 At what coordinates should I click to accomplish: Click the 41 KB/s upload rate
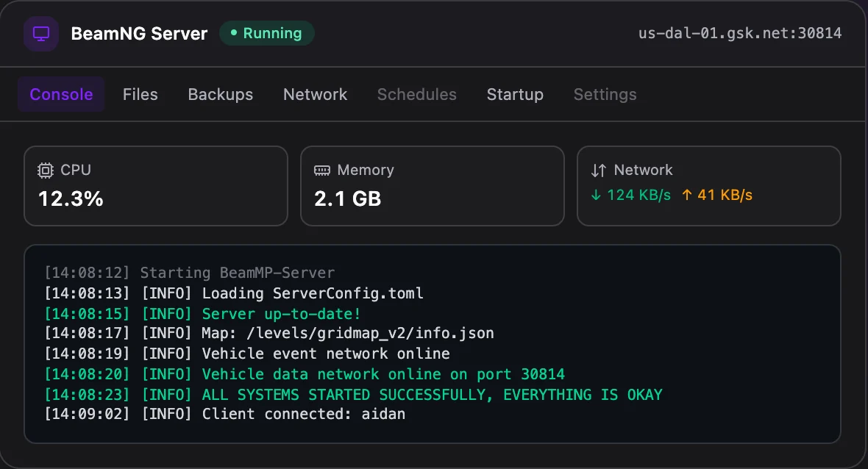coord(725,195)
